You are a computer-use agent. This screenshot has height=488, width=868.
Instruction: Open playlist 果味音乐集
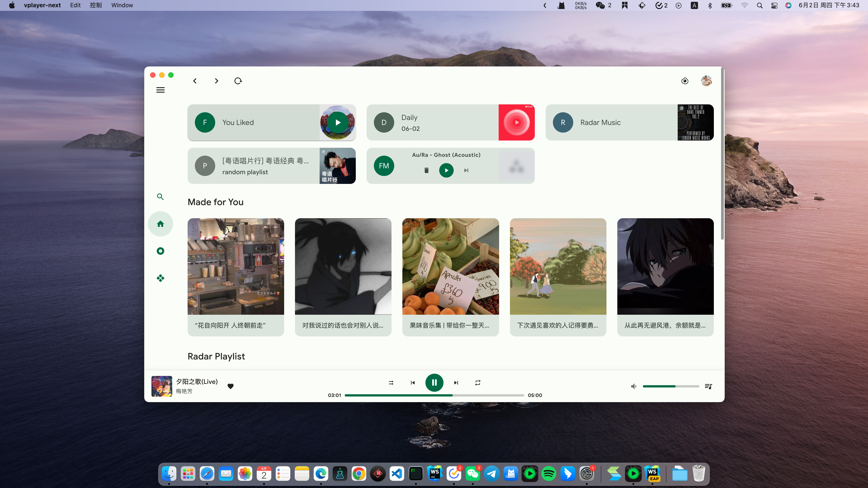[451, 277]
